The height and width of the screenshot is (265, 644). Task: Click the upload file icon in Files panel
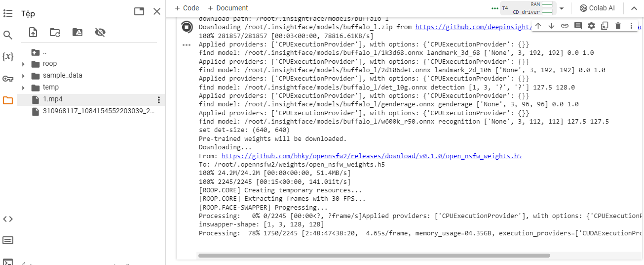coord(33,33)
